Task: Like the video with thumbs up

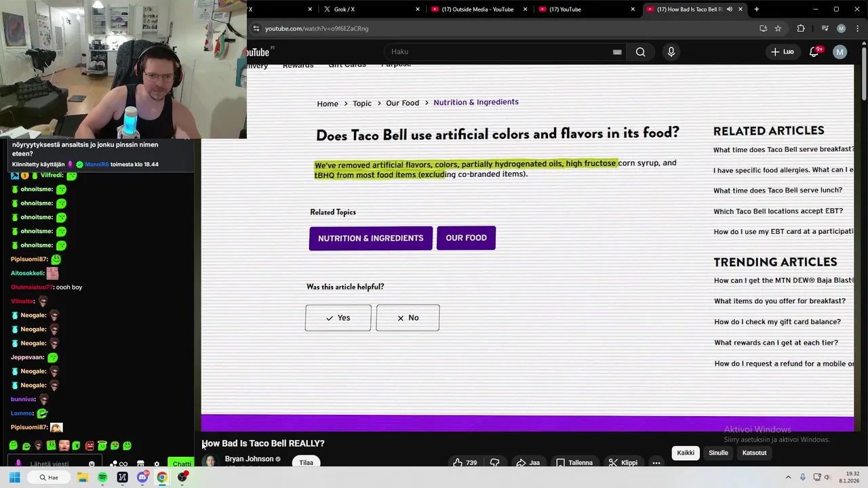Action: (465, 463)
